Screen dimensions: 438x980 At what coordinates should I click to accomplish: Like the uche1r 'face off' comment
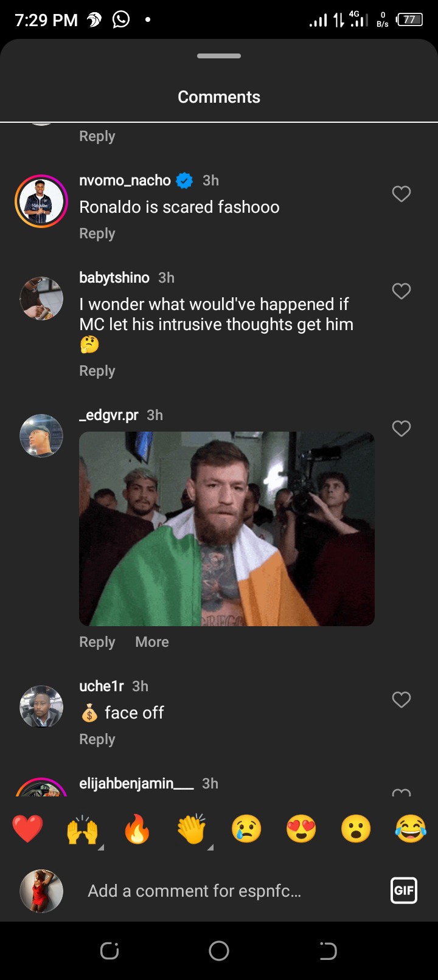pos(401,700)
